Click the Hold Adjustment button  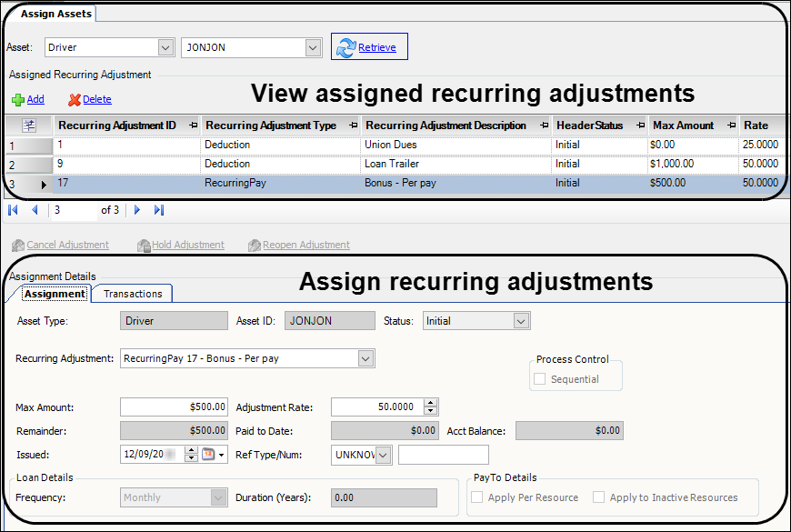click(181, 245)
